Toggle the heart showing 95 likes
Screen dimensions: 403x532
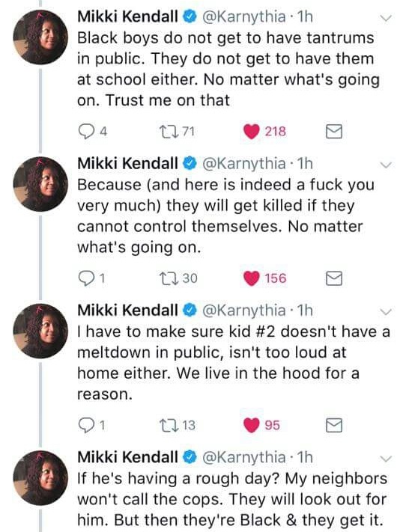click(x=252, y=426)
